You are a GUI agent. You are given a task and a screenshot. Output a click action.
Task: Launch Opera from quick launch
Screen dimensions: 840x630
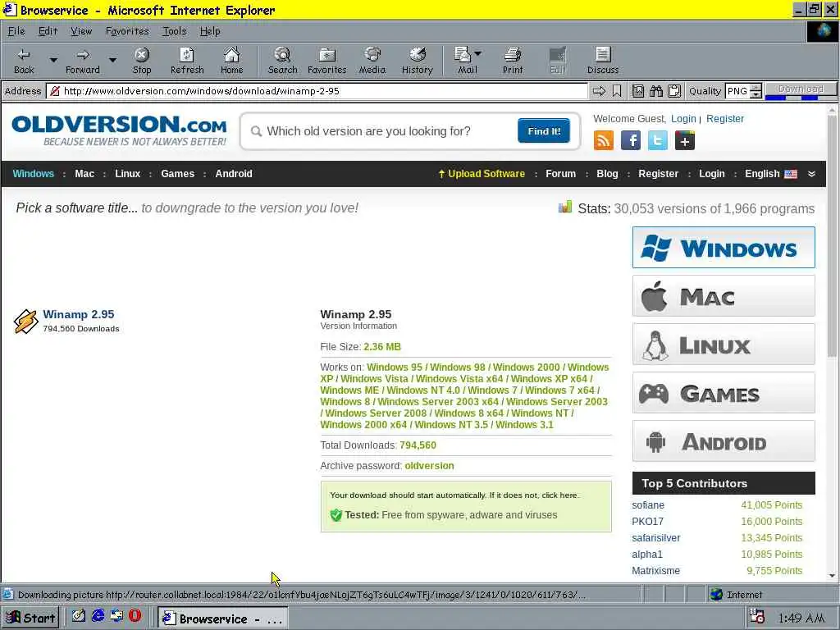point(135,616)
